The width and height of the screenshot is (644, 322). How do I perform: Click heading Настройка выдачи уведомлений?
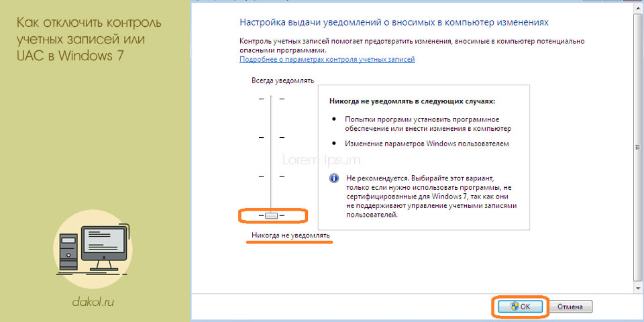(x=394, y=22)
